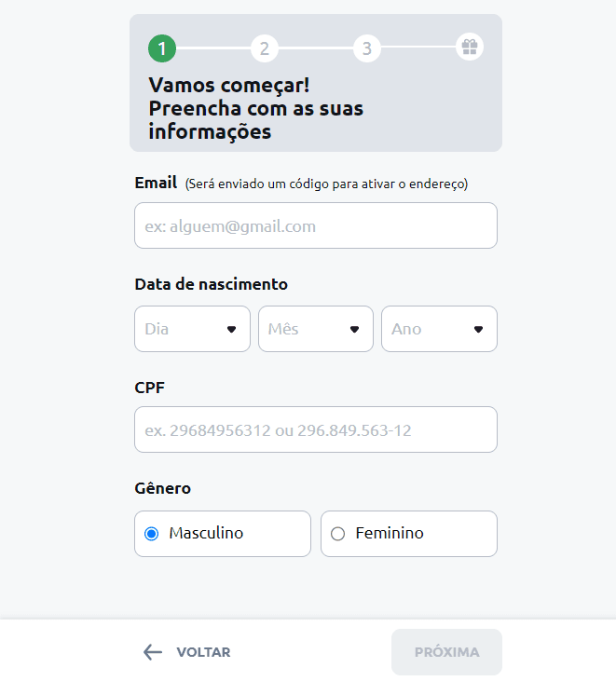This screenshot has height=681, width=616.
Task: Choose the Feminino gender option box
Action: [x=409, y=534]
